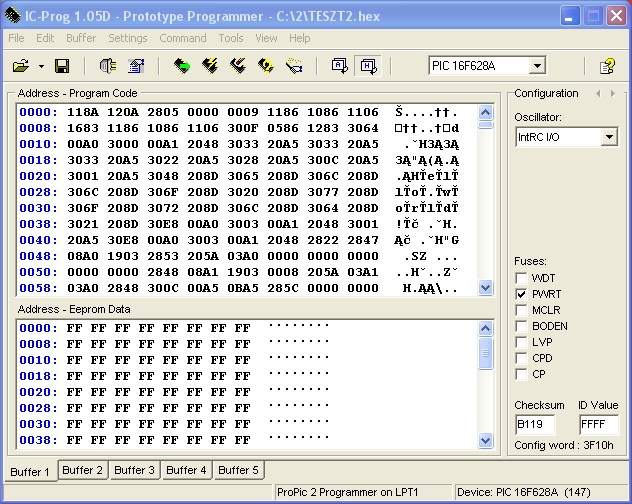
Task: Select program code word 118A at 0000
Action: [x=83, y=112]
